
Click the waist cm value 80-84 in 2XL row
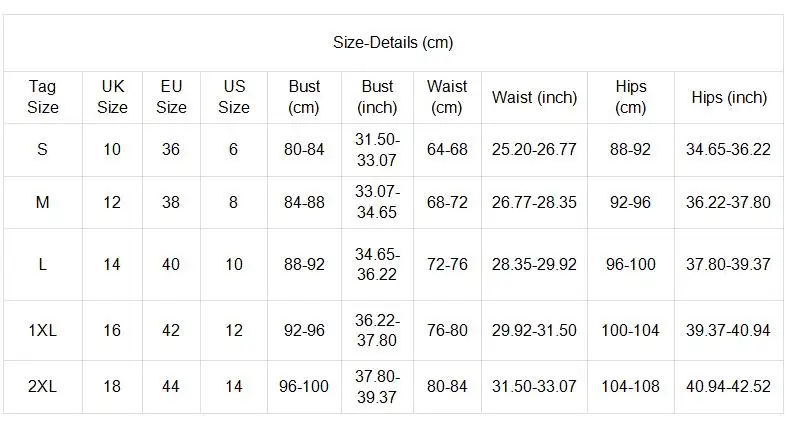pyautogui.click(x=447, y=387)
